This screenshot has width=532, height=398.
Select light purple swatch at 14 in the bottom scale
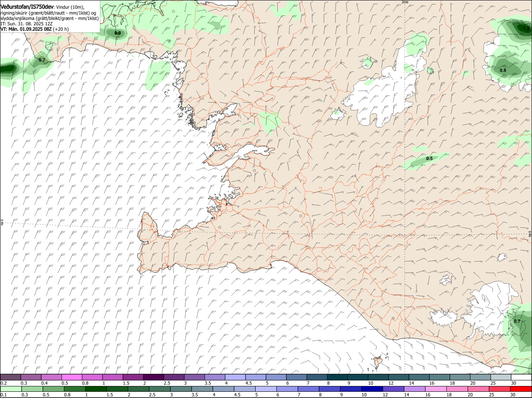[415, 389]
